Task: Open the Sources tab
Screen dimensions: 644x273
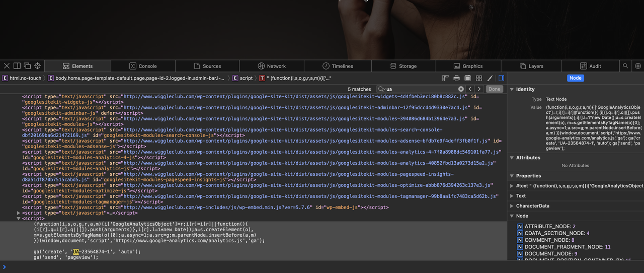Action: (208, 66)
